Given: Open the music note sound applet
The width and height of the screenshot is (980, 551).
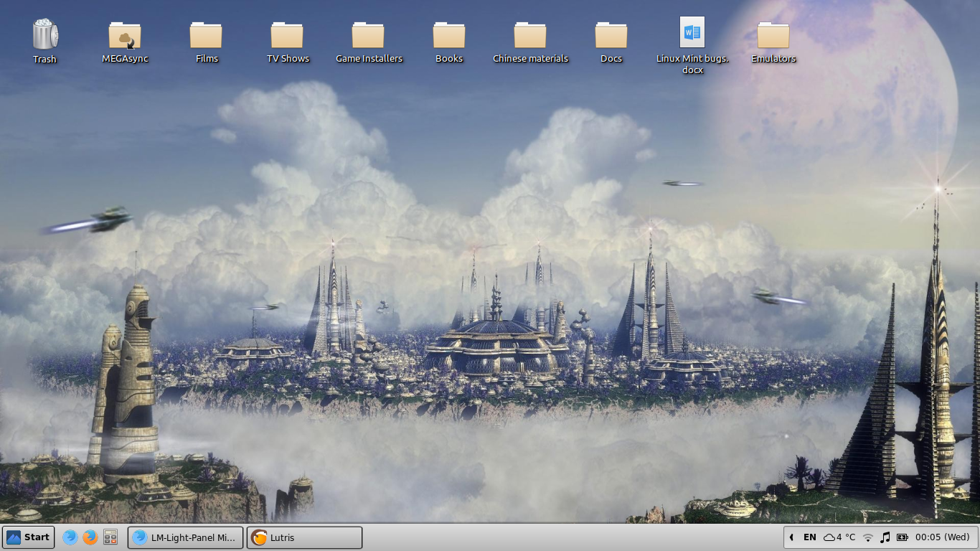Looking at the screenshot, I should pos(885,537).
